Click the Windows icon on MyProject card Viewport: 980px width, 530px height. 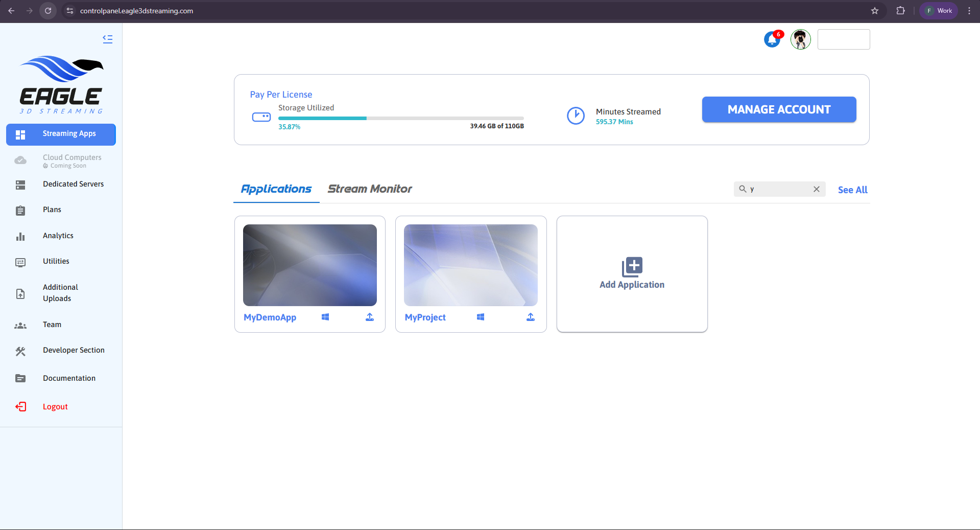click(x=481, y=317)
